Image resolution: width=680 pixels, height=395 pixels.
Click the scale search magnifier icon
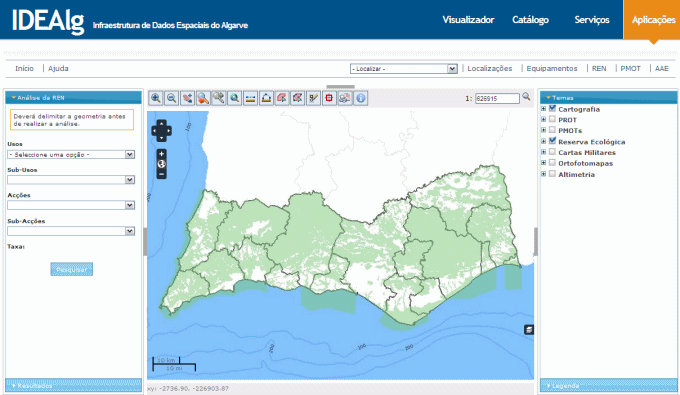526,97
